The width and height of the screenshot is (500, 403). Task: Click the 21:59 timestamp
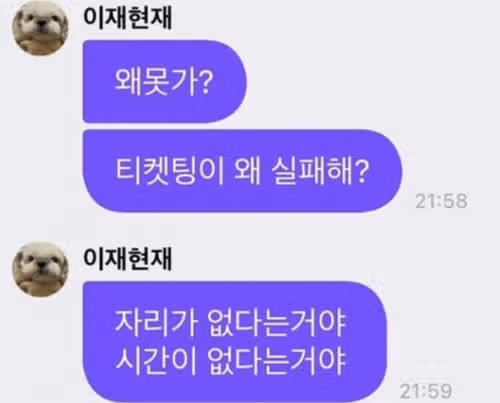point(426,391)
